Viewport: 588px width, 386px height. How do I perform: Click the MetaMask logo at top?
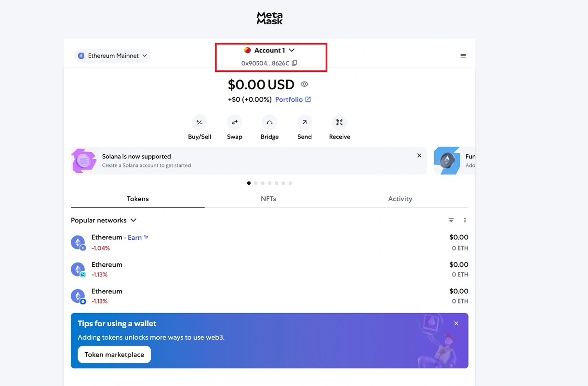coord(269,18)
